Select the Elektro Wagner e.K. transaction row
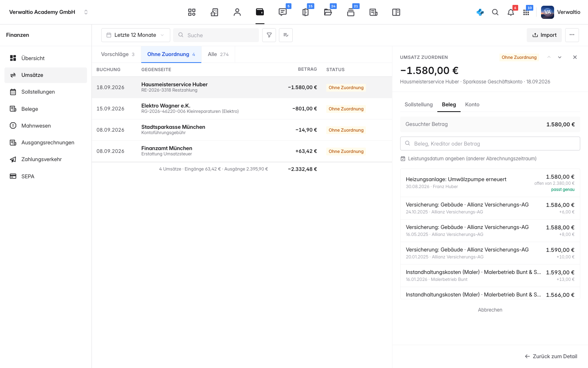 [x=242, y=109]
